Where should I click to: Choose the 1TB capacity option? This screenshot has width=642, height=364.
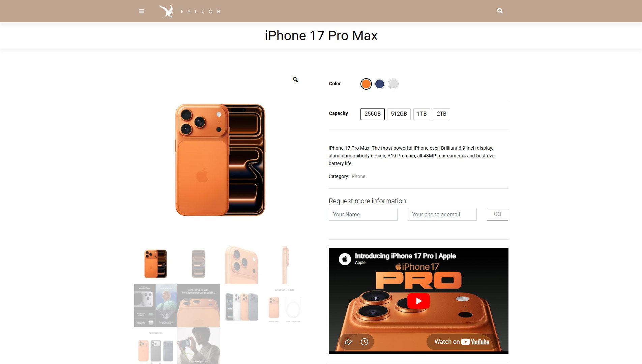pyautogui.click(x=422, y=114)
